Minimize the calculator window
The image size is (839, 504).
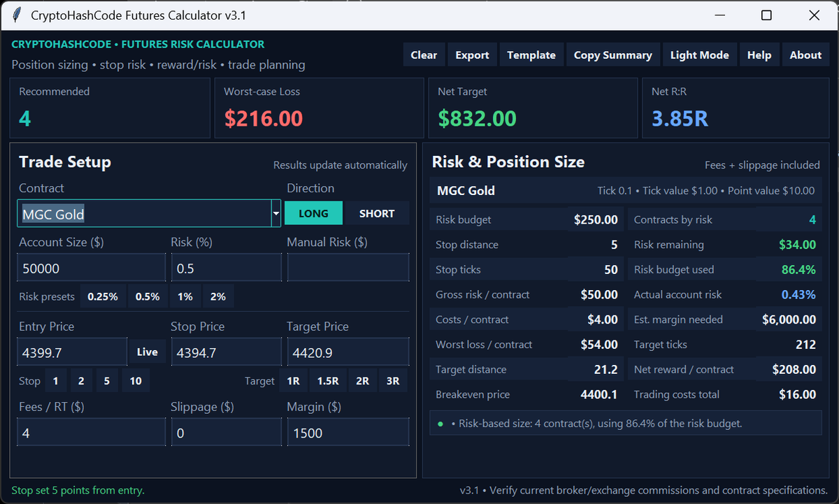719,15
